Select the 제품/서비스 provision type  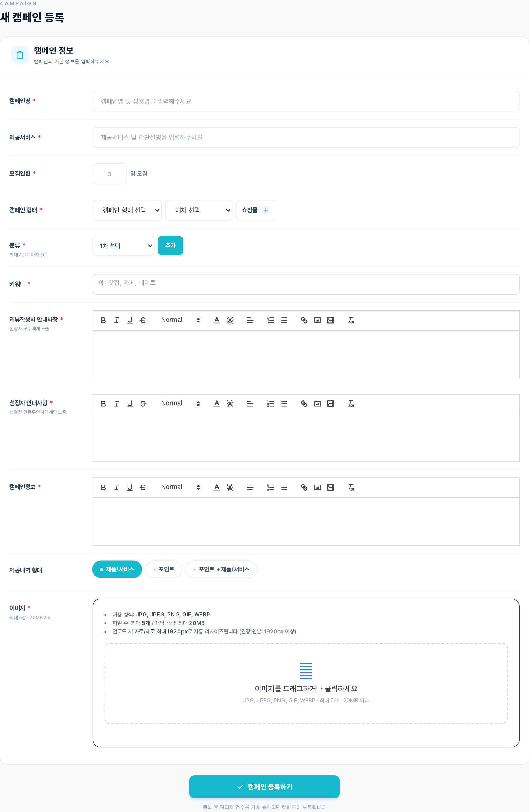[x=117, y=569]
